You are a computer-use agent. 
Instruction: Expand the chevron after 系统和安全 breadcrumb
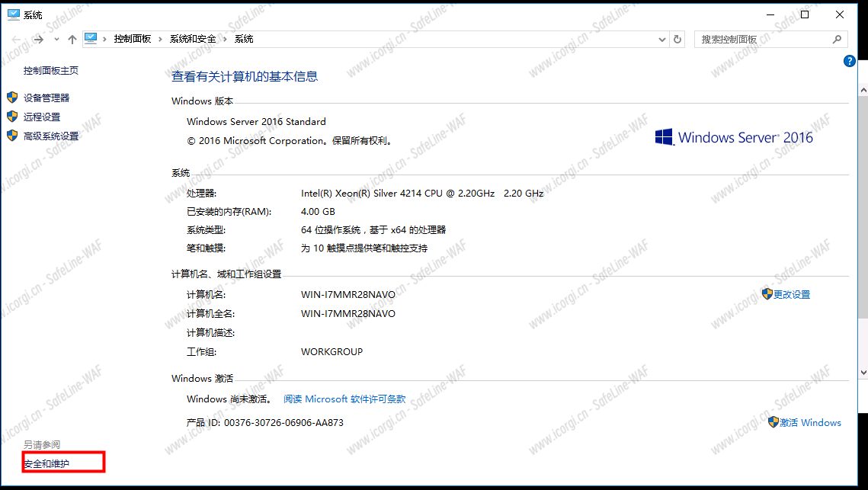[226, 40]
